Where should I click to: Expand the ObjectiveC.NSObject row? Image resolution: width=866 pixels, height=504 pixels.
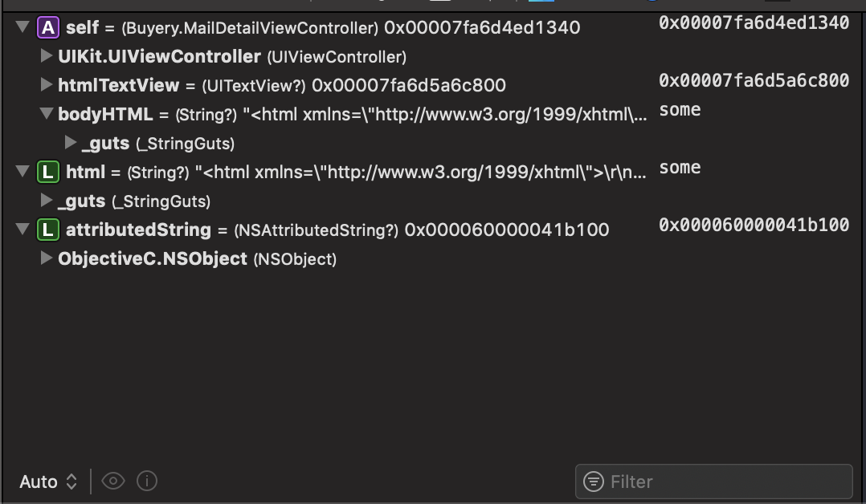[x=47, y=258]
